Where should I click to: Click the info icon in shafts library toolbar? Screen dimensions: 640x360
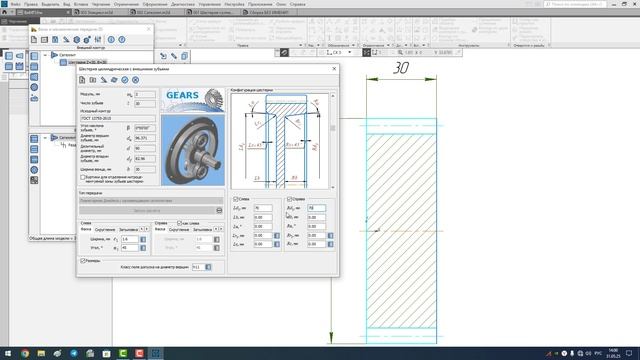pyautogui.click(x=111, y=40)
